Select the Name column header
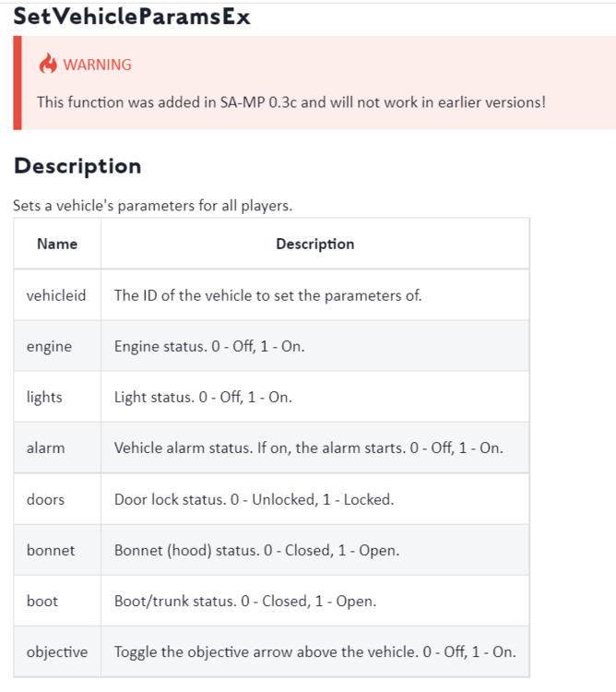 [57, 244]
